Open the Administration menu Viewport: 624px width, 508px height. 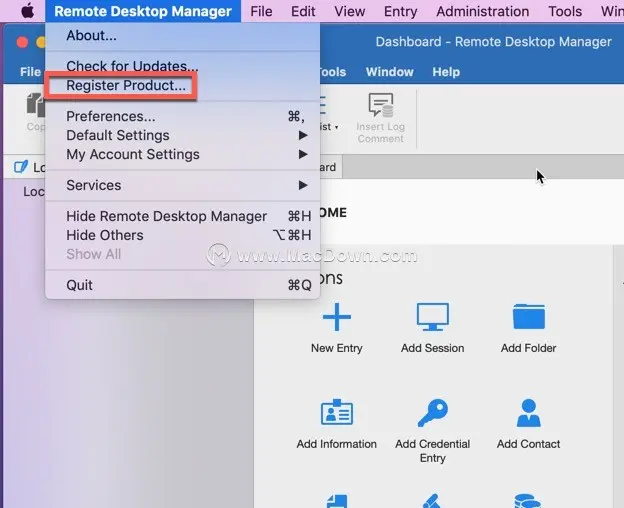pyautogui.click(x=483, y=11)
